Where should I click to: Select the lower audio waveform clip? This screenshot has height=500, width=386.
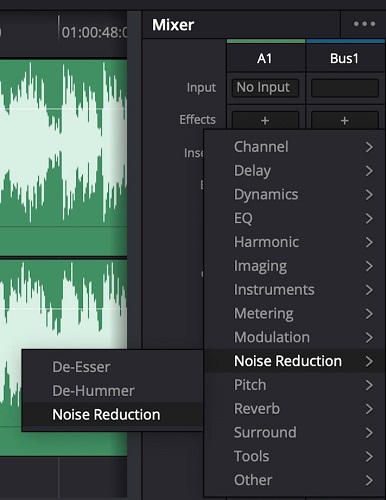click(x=63, y=303)
